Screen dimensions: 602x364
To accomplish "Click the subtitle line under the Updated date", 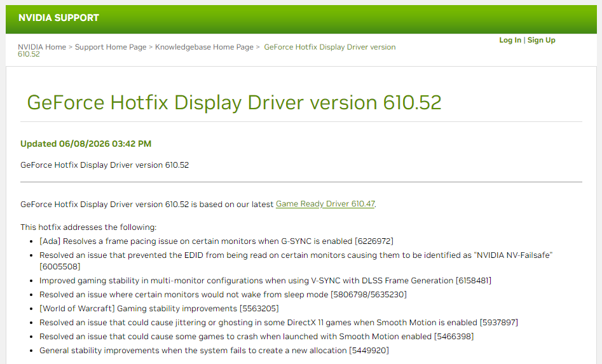I will pyautogui.click(x=104, y=165).
